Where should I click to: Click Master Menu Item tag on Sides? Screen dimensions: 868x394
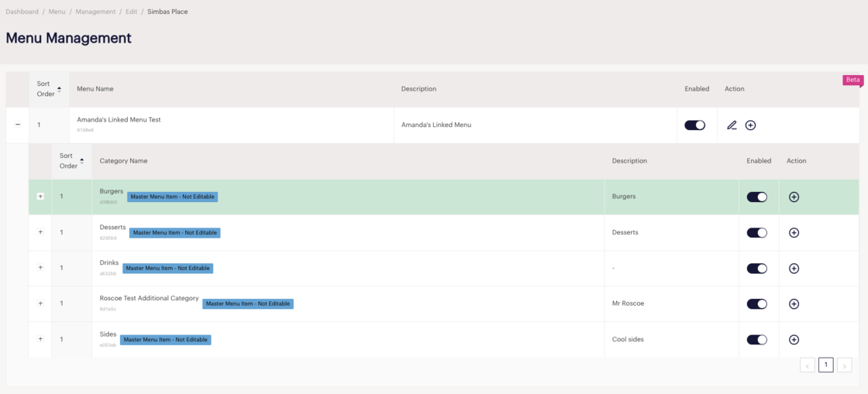(x=166, y=339)
